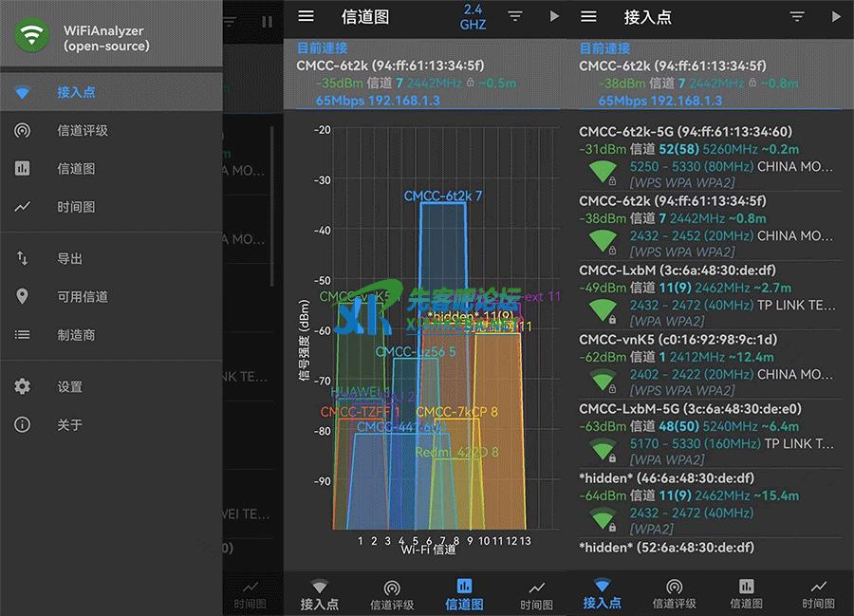Select 接入点 highlighted item in side drawer
This screenshot has height=616, width=854.
76,92
